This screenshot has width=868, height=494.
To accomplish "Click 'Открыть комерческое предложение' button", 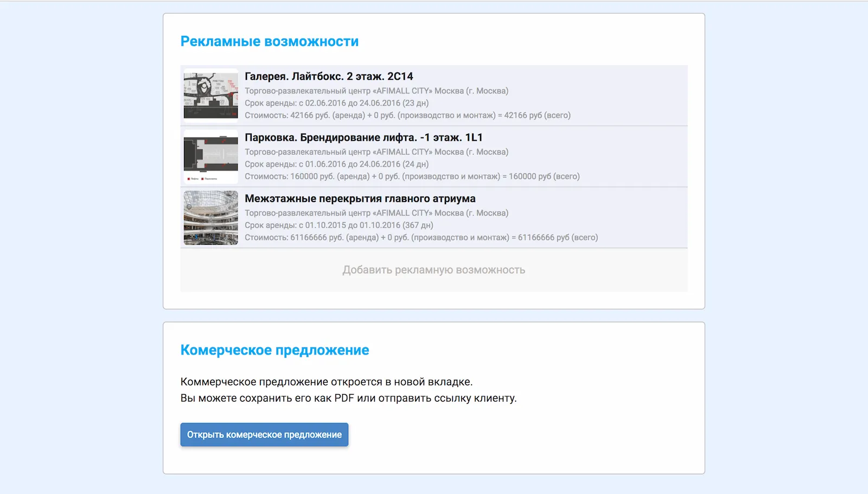I will (264, 435).
